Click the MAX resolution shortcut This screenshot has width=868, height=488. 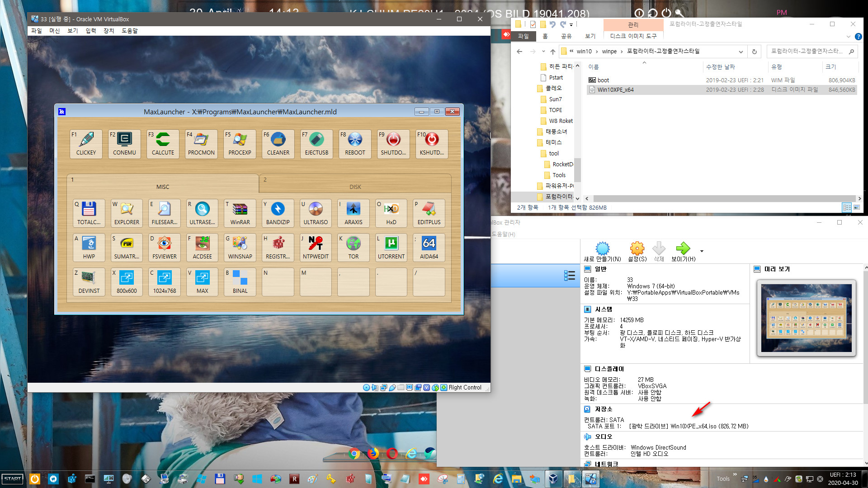click(x=202, y=282)
